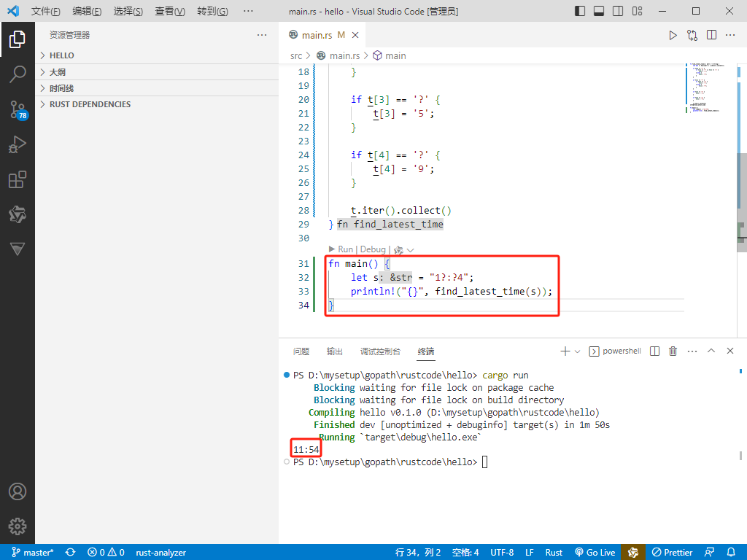Click rust-analyzer status bar item

point(161,553)
